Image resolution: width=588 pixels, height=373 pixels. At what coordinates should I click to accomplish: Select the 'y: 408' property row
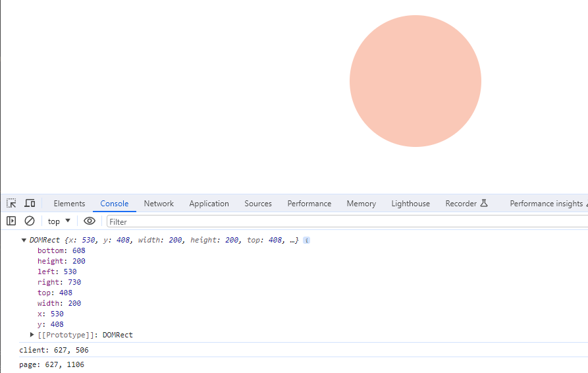[x=50, y=324]
